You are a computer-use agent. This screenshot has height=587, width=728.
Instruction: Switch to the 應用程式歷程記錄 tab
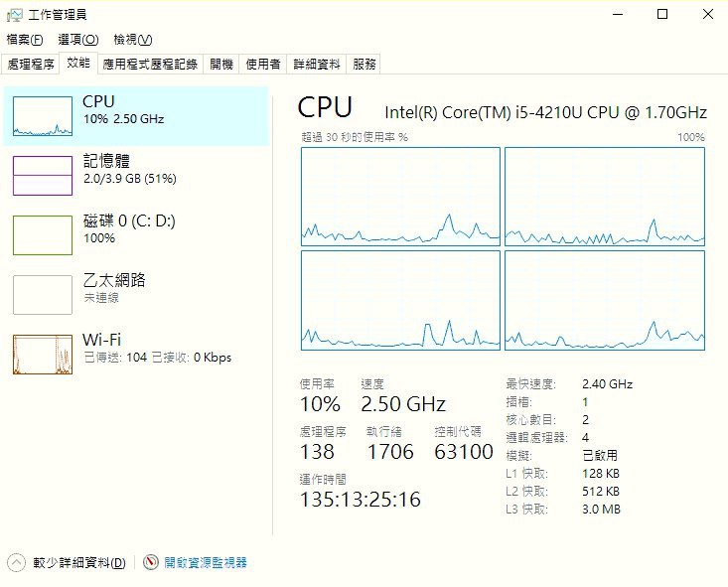click(x=151, y=65)
